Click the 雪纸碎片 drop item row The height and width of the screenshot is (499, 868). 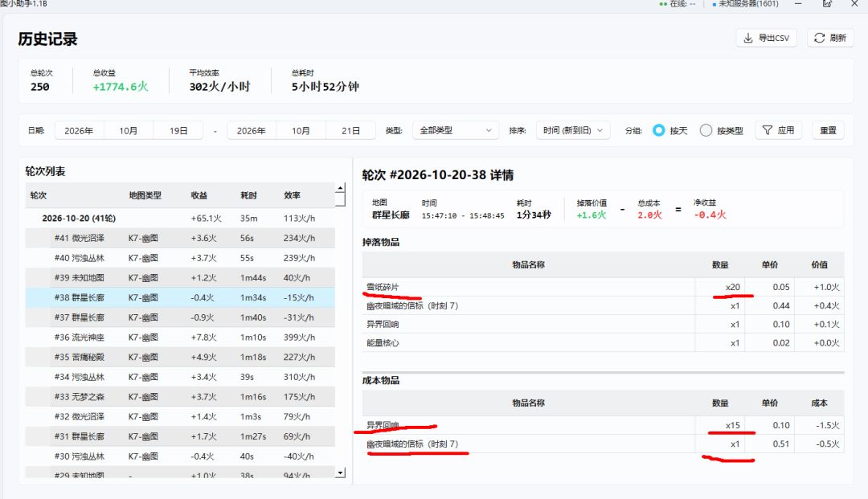(x=603, y=287)
